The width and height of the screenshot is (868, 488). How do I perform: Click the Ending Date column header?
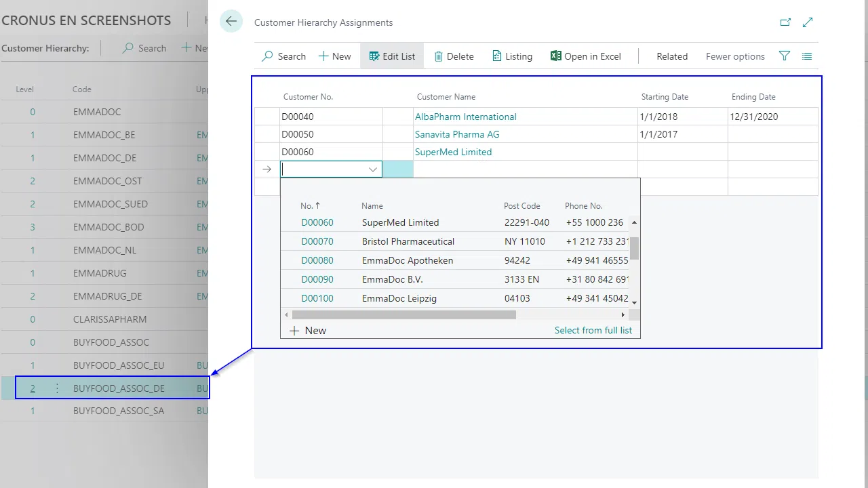pos(753,97)
